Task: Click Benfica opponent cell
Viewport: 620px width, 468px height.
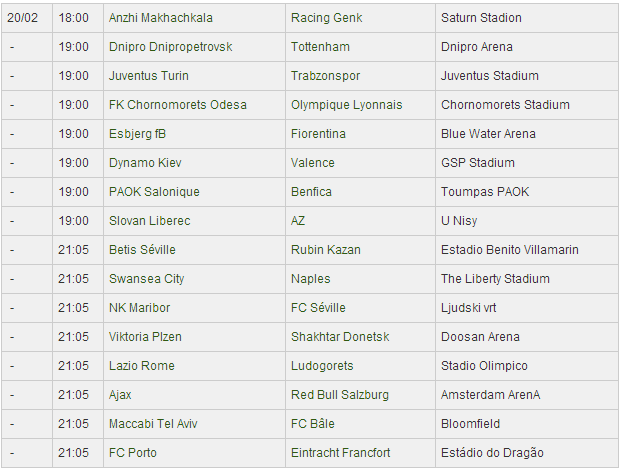Action: (x=360, y=192)
